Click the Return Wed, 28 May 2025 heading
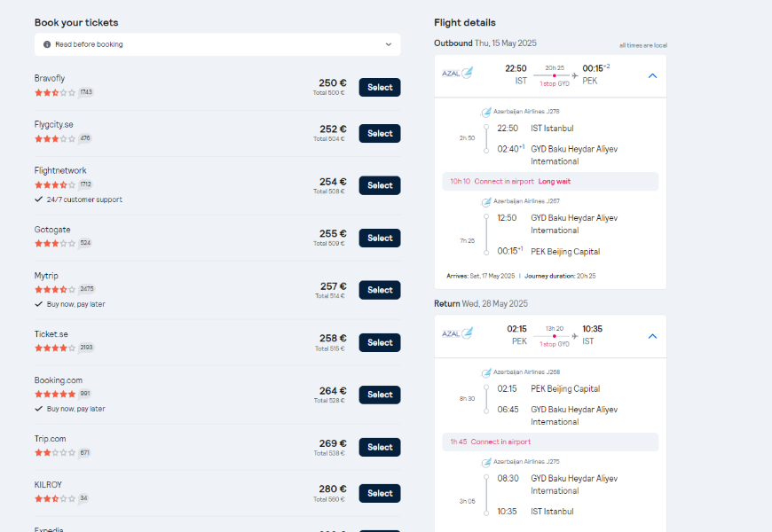The image size is (772, 532). (x=481, y=303)
